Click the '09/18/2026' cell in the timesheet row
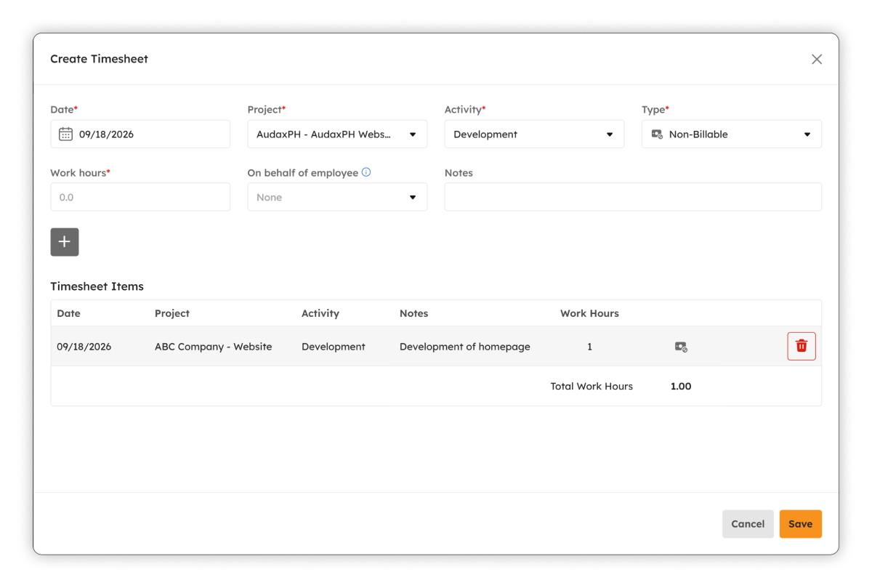The width and height of the screenshot is (872, 588). [x=84, y=347]
